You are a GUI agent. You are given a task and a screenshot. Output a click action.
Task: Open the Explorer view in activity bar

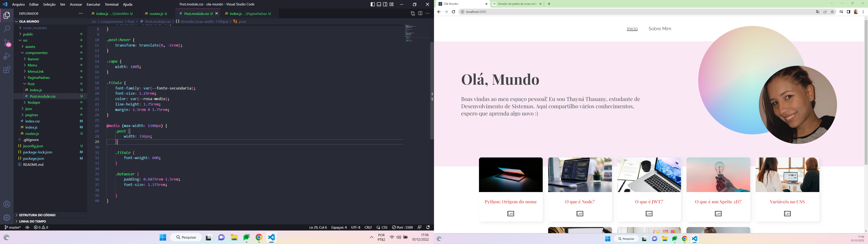click(7, 16)
